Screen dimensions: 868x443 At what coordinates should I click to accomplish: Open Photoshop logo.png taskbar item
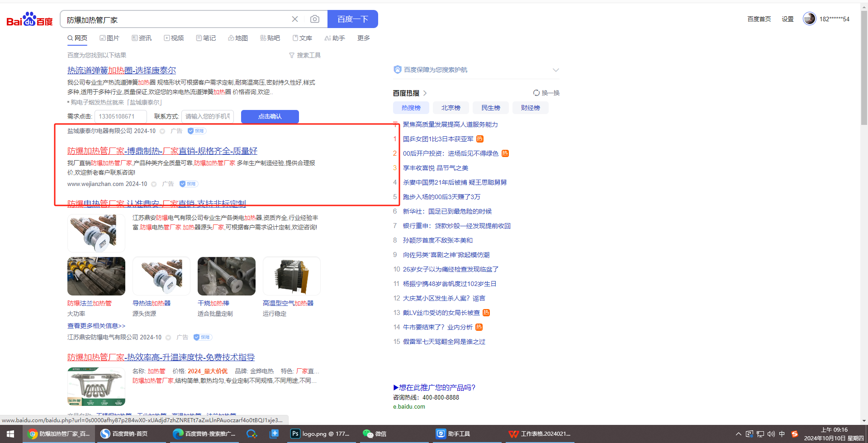(320, 433)
